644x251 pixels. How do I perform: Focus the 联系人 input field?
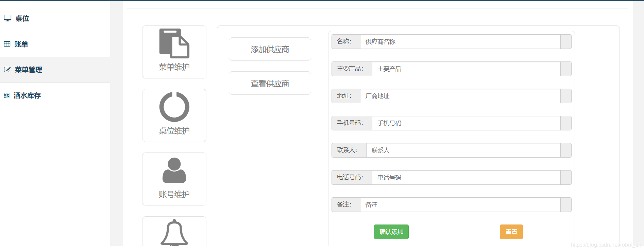coord(463,150)
